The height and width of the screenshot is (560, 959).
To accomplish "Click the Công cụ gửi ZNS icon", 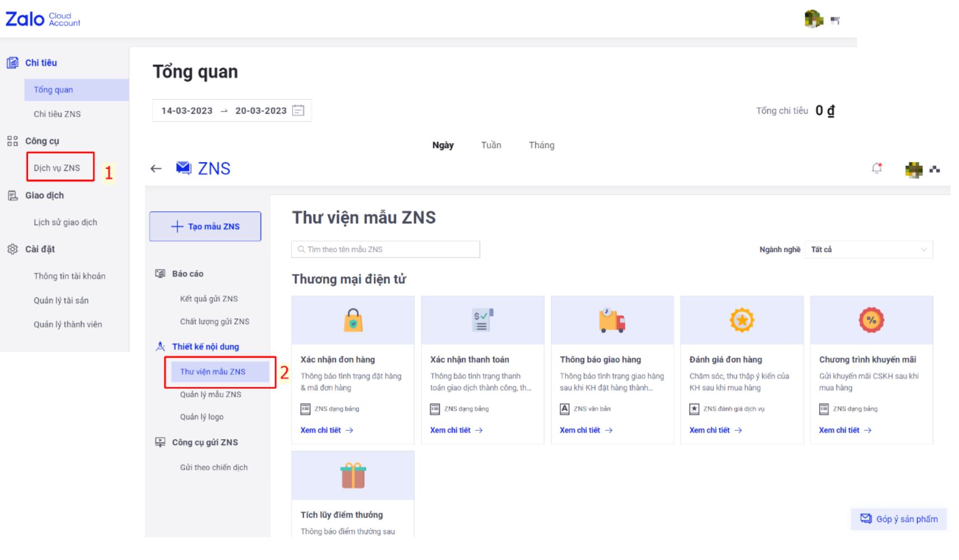I will (160, 442).
